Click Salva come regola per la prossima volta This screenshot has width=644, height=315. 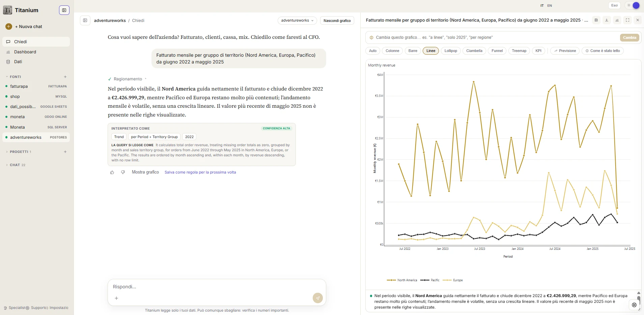pos(200,172)
